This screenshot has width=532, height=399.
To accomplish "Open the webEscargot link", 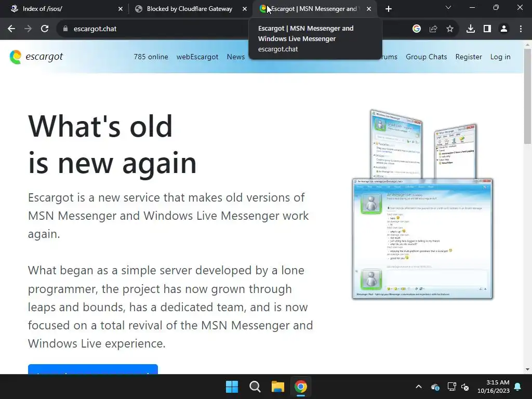I will 197,57.
